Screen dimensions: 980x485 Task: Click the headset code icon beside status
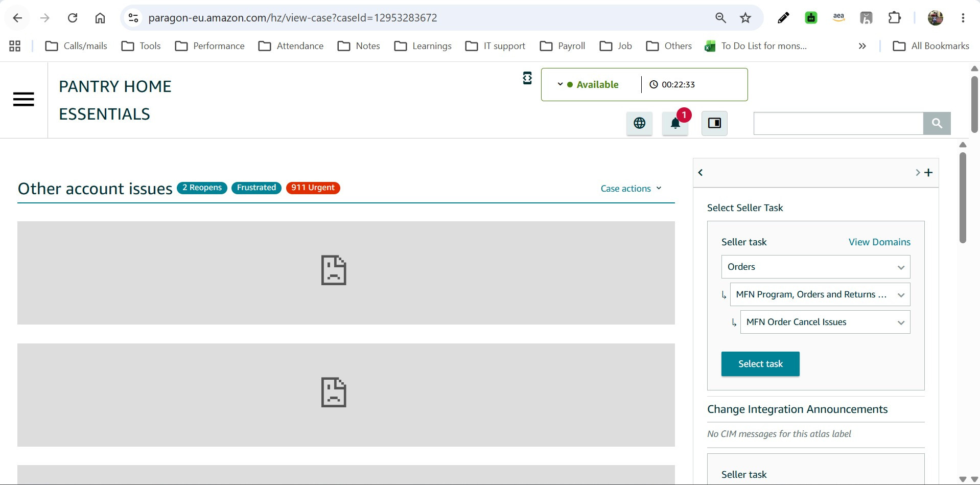click(527, 78)
